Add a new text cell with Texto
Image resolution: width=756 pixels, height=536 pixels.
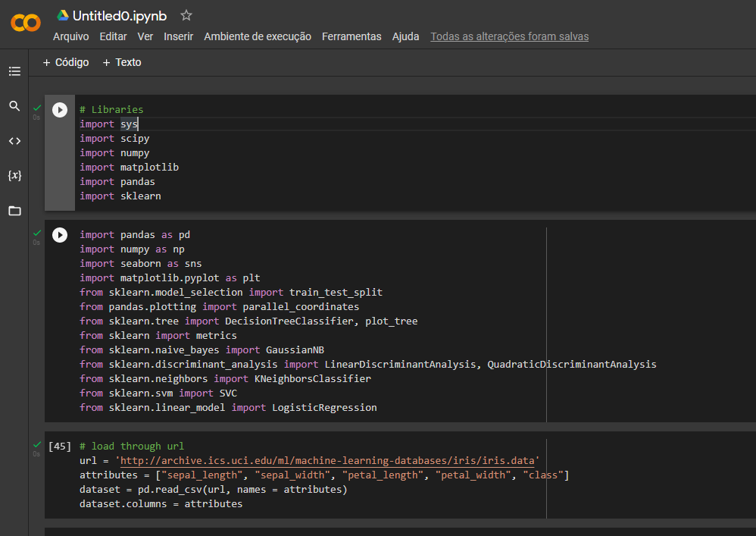[121, 62]
